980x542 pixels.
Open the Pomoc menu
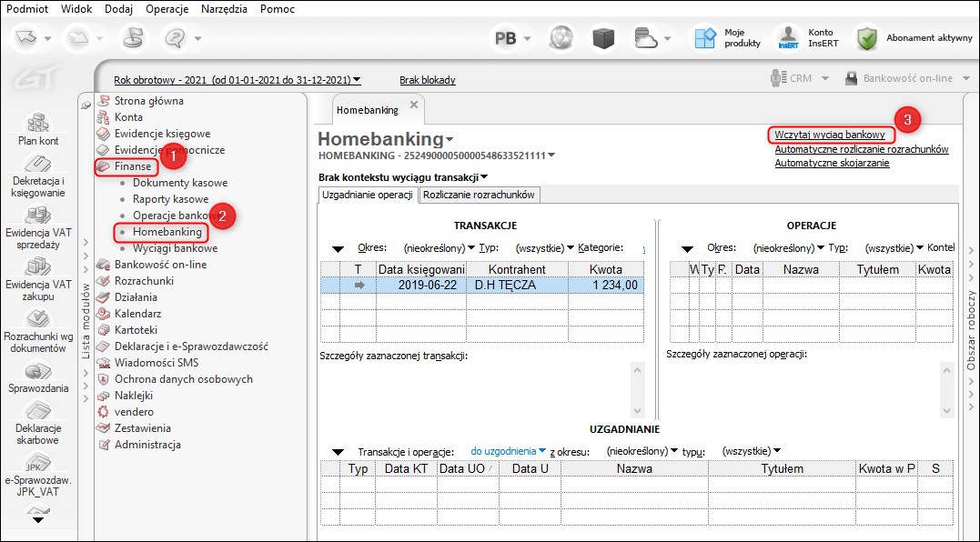coord(278,9)
